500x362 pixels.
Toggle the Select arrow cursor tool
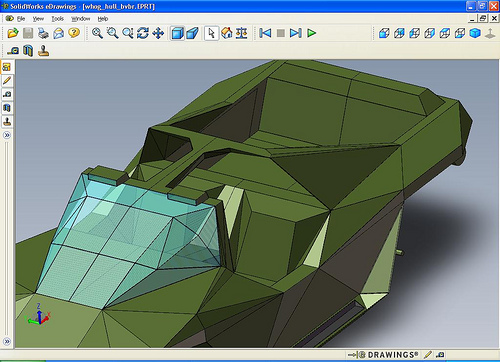(211, 33)
